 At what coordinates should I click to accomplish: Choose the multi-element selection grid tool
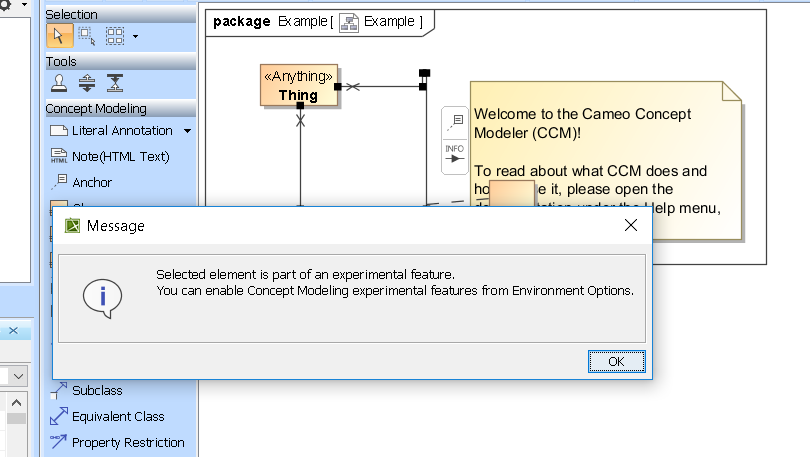(114, 36)
